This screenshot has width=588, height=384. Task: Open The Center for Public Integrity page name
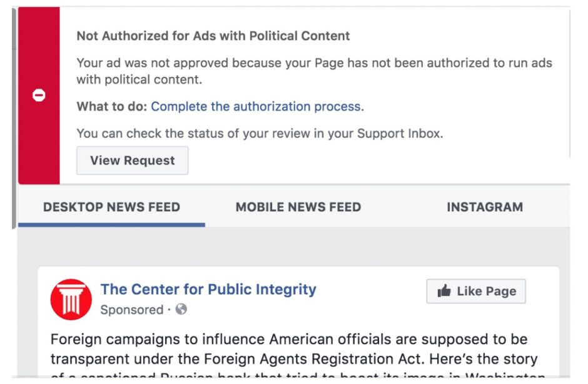tap(208, 290)
